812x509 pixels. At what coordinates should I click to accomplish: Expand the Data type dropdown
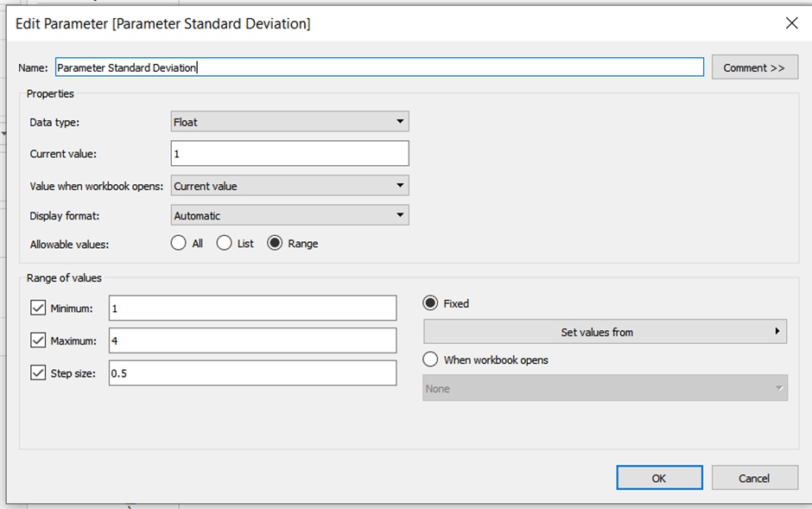pos(289,122)
